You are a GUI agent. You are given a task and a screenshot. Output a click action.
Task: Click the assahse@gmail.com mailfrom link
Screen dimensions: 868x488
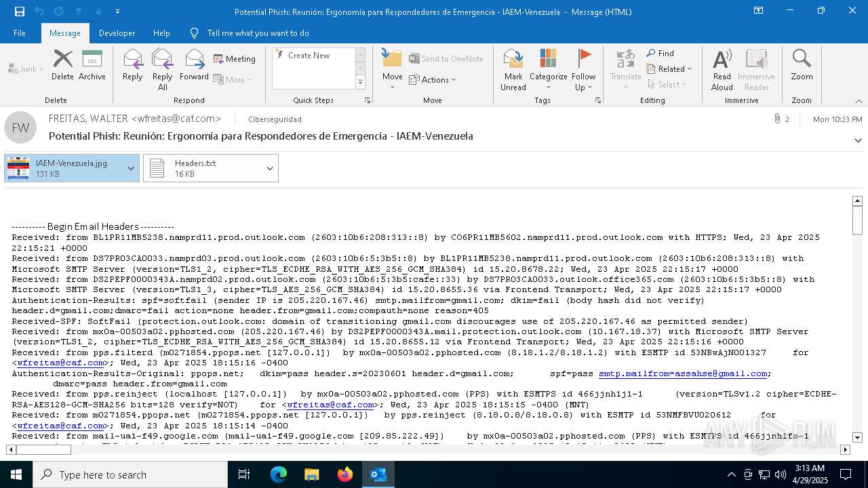pyautogui.click(x=683, y=373)
